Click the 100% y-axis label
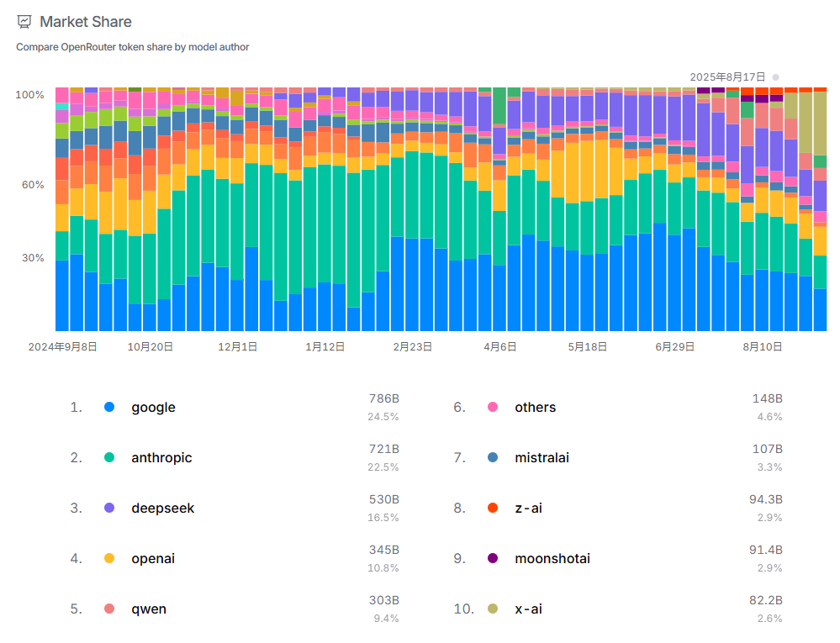840x643 pixels. pos(29,95)
